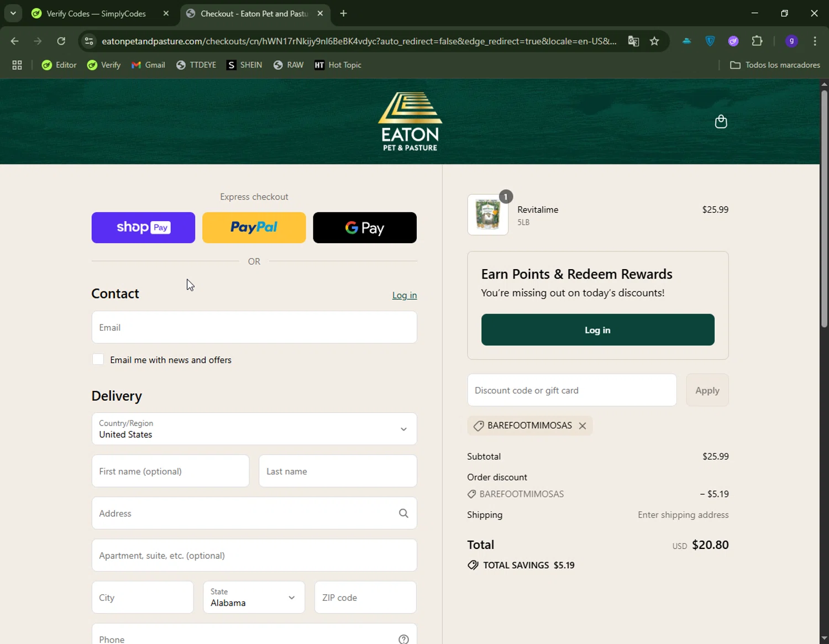Open the apps grid in bookmarks bar
This screenshot has height=644, width=829.
tap(17, 65)
